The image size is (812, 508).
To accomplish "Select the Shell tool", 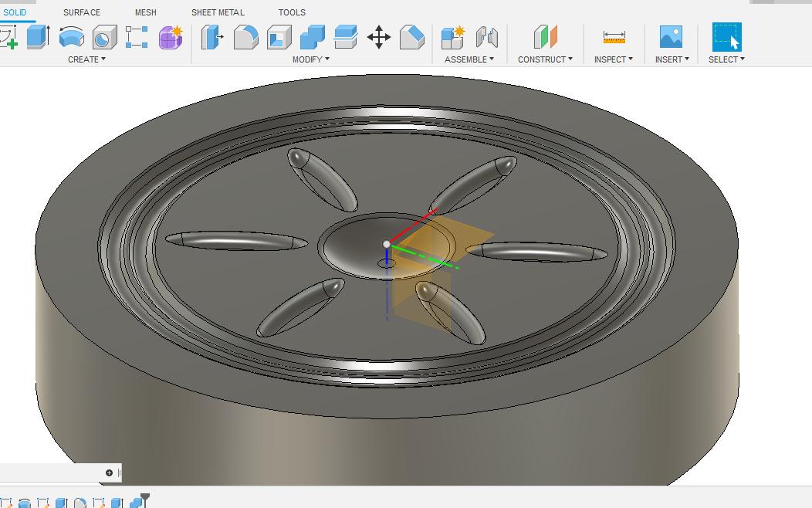I will [278, 37].
